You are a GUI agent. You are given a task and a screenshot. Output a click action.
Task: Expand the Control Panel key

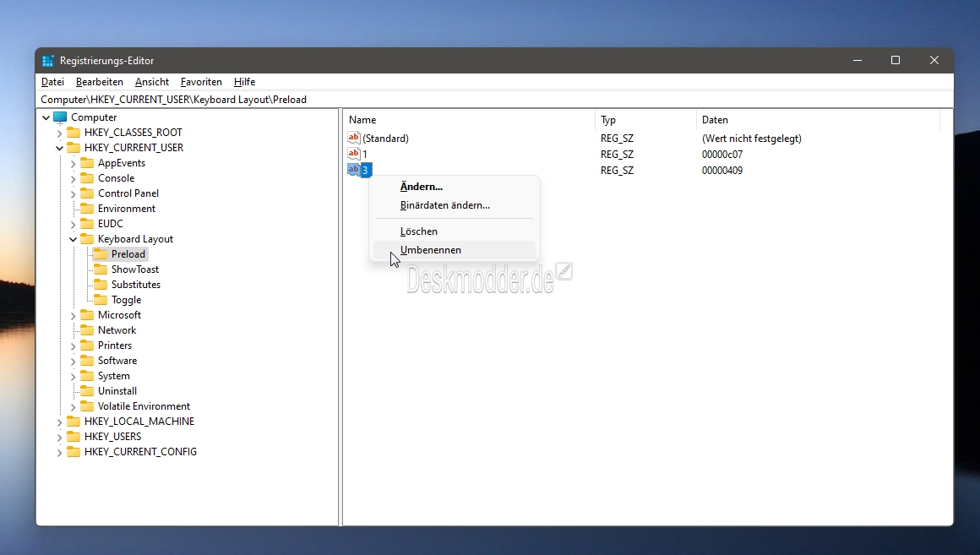(73, 193)
